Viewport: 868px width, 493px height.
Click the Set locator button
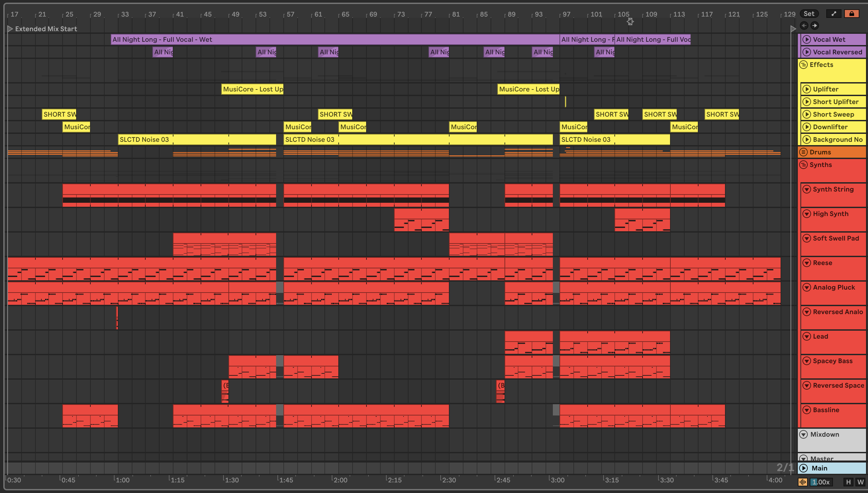(809, 14)
